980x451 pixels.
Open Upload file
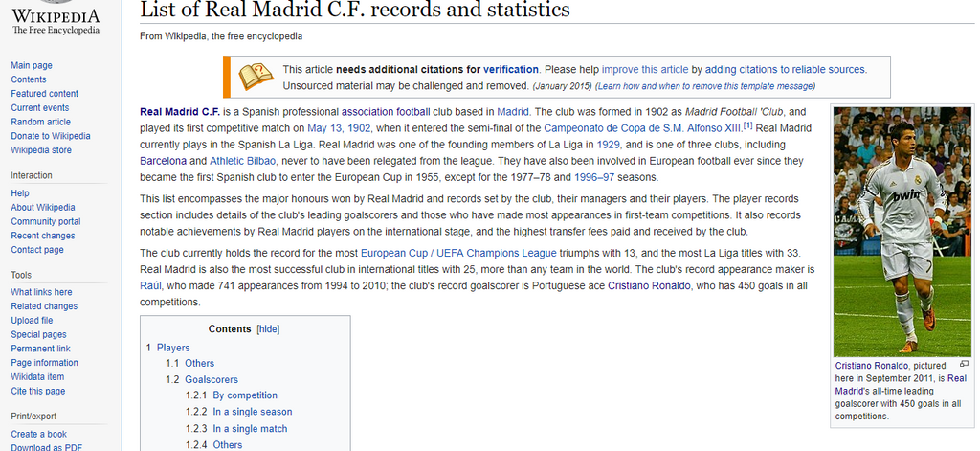[x=32, y=320]
